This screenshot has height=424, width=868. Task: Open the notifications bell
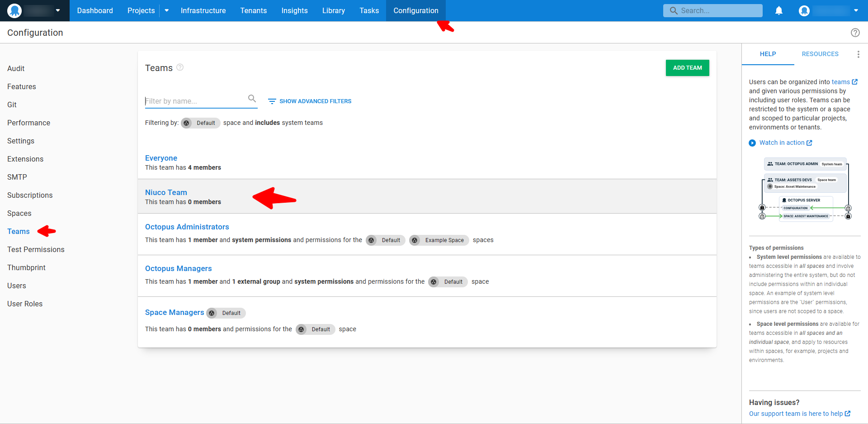(x=779, y=10)
